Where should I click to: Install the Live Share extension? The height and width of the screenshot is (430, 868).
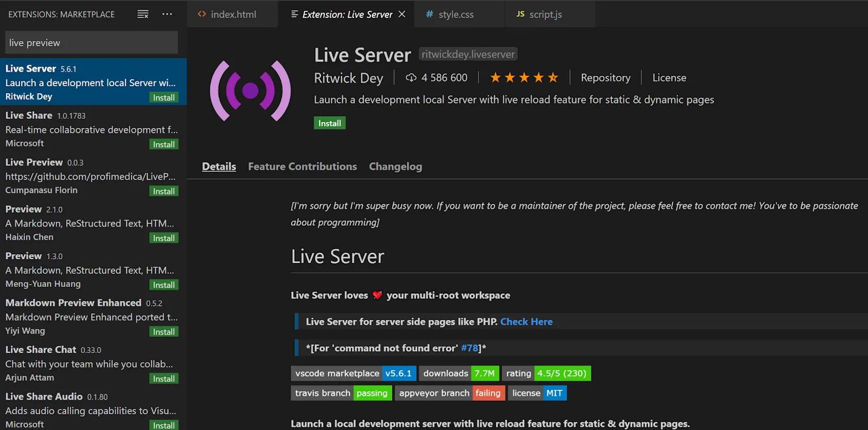click(x=164, y=144)
